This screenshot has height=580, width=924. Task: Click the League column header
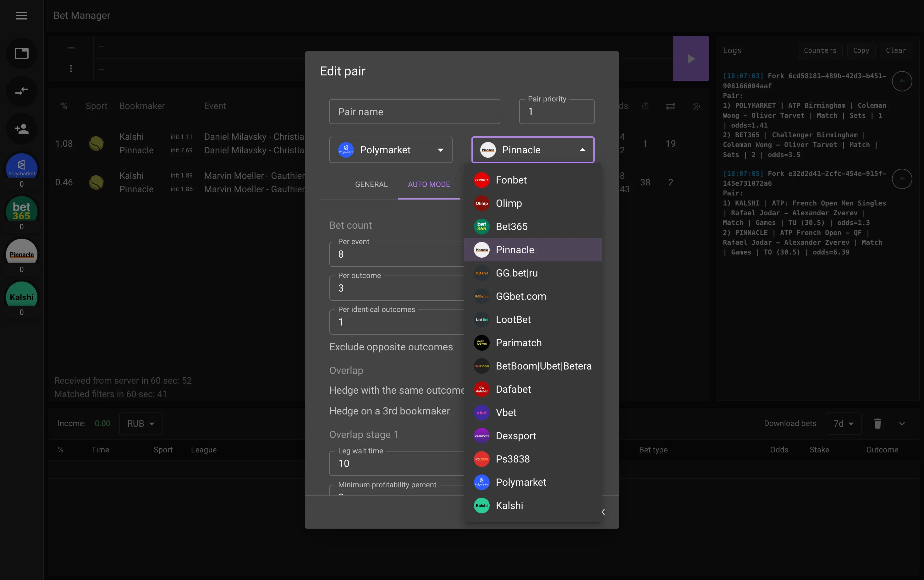coord(204,450)
